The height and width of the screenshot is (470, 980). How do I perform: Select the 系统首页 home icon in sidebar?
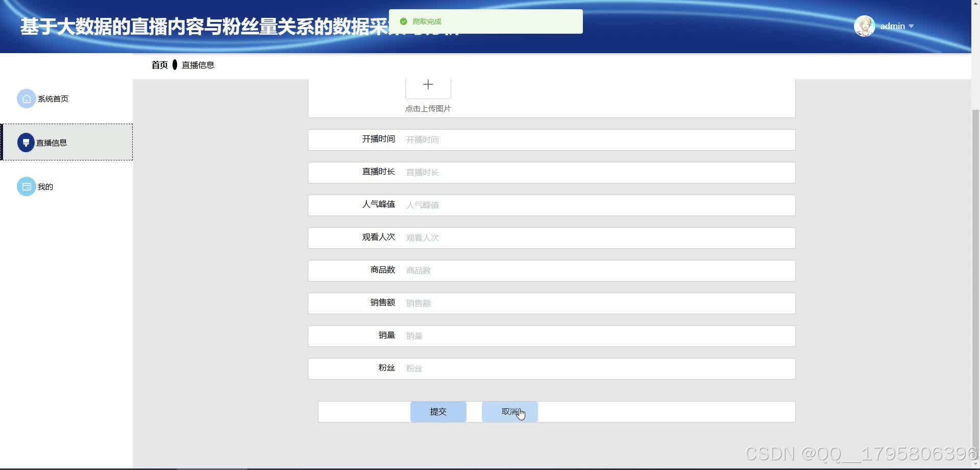click(26, 99)
